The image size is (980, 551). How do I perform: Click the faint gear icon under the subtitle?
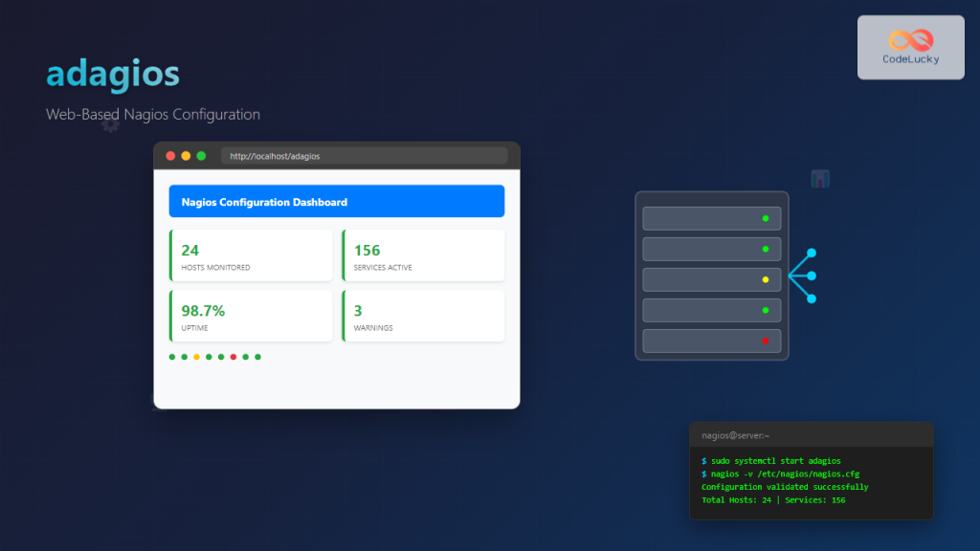click(110, 124)
